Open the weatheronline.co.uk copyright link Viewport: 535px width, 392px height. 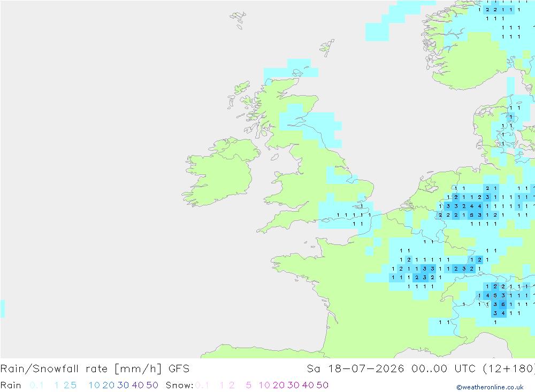click(x=490, y=387)
